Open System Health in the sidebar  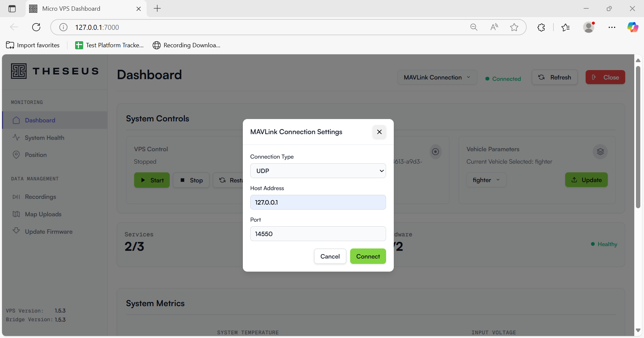[44, 138]
